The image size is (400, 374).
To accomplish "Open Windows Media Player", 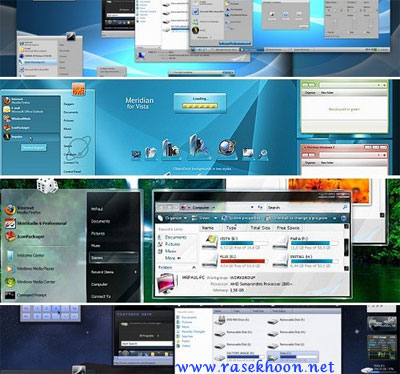I will point(30,268).
